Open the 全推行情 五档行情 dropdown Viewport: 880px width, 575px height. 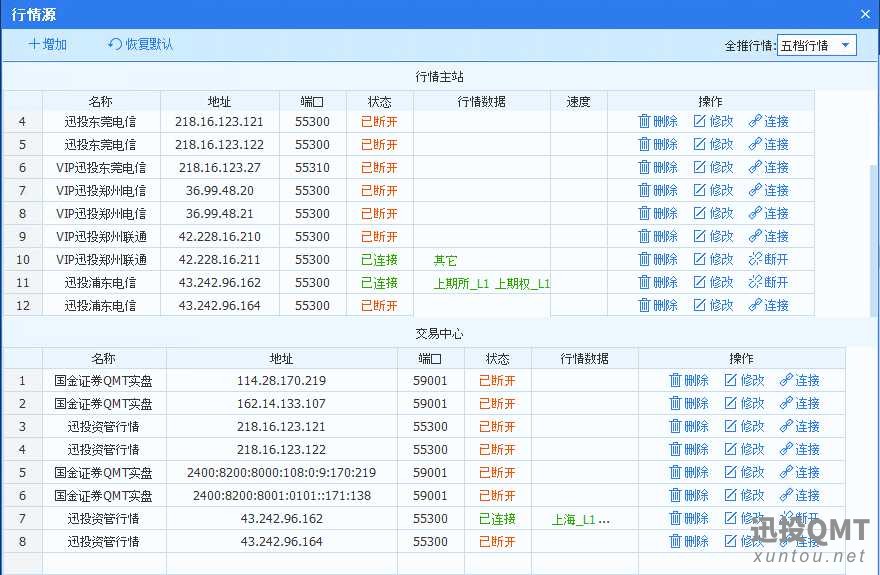coord(817,45)
